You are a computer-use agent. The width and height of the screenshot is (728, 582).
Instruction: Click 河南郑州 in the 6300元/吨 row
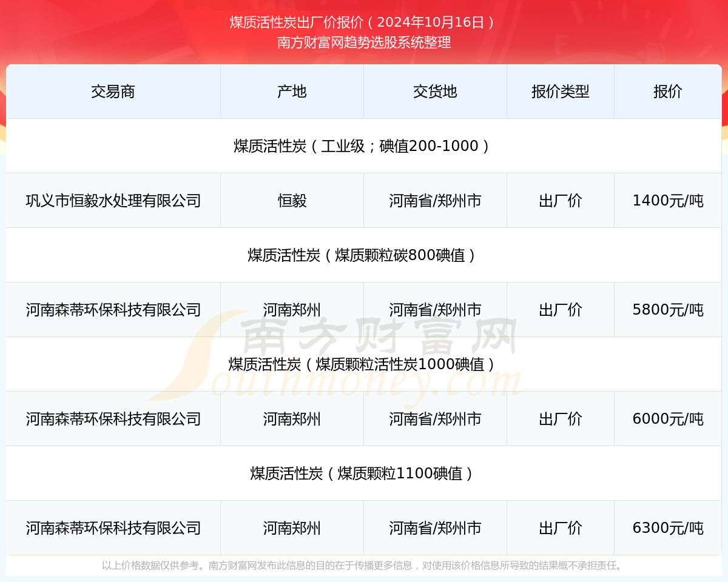(292, 528)
